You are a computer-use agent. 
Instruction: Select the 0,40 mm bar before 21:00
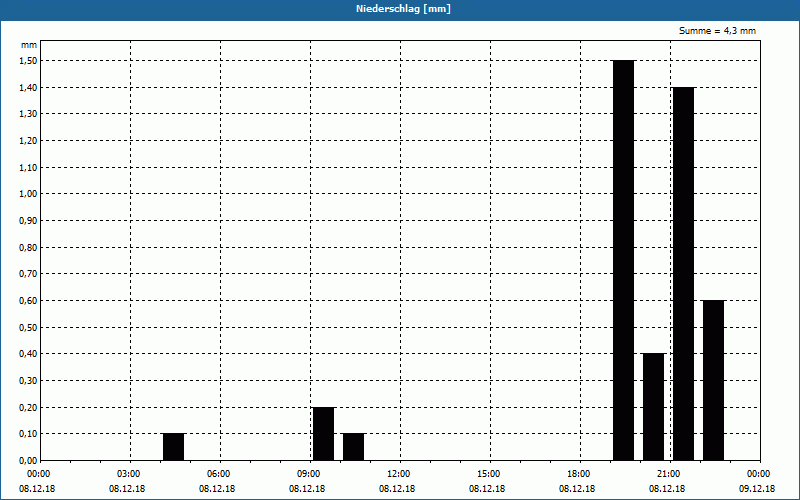pyautogui.click(x=654, y=407)
